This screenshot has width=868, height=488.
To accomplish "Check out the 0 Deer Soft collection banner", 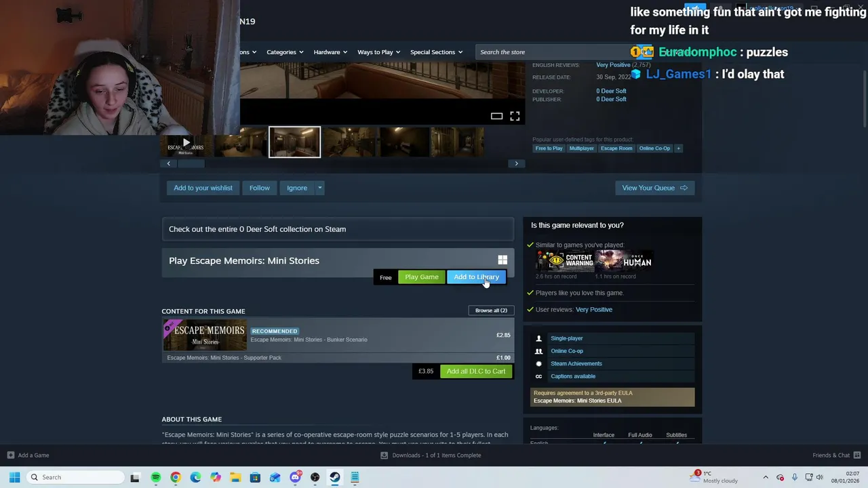I will pyautogui.click(x=338, y=229).
